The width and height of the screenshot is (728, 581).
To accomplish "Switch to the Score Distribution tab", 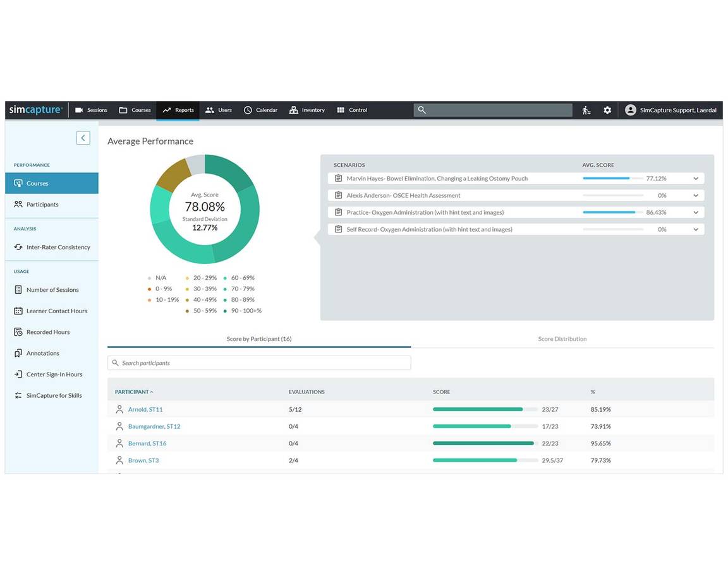I will (x=562, y=339).
